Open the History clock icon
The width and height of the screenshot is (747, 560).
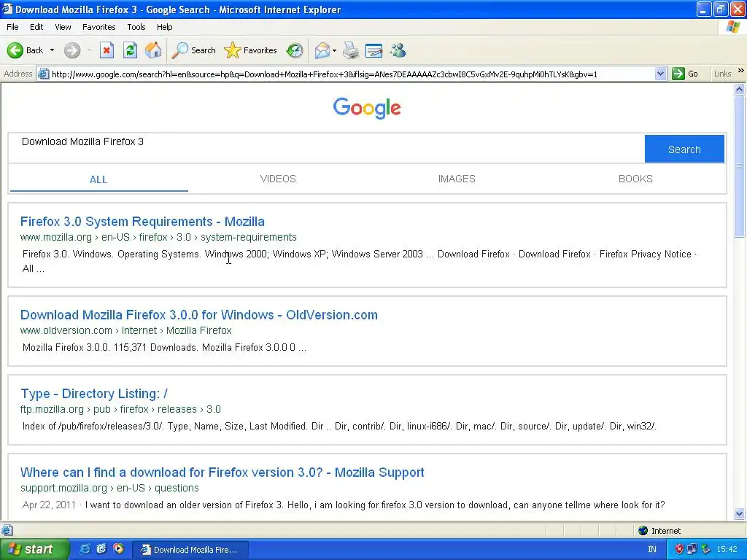(295, 50)
